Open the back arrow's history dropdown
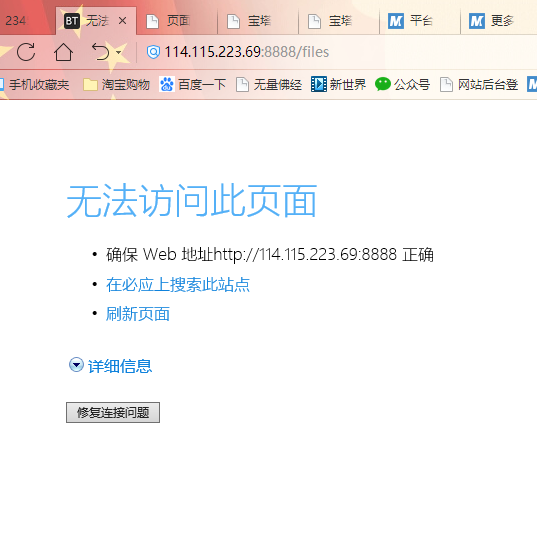Viewport: 537px width, 533px height. 118,52
